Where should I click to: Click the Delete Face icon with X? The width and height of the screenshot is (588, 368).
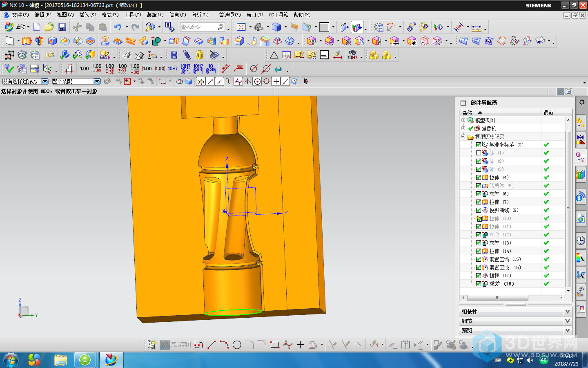[347, 41]
